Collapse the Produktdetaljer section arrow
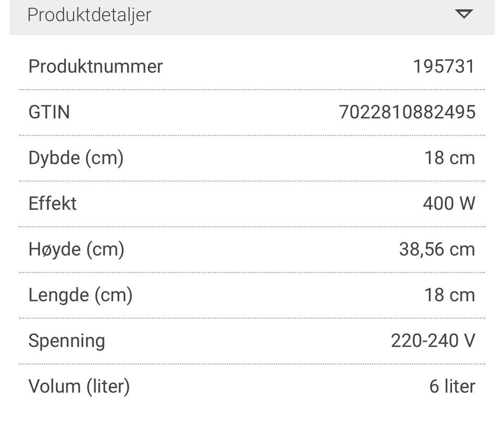The height and width of the screenshot is (436, 504). [464, 14]
